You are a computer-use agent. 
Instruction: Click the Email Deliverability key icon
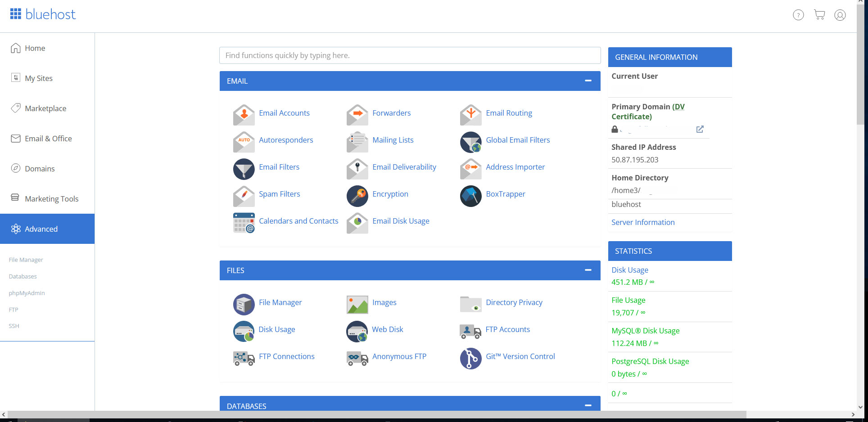(x=357, y=169)
